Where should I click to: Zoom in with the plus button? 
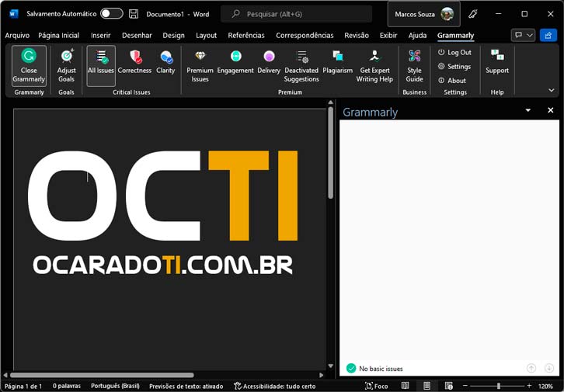click(x=529, y=386)
